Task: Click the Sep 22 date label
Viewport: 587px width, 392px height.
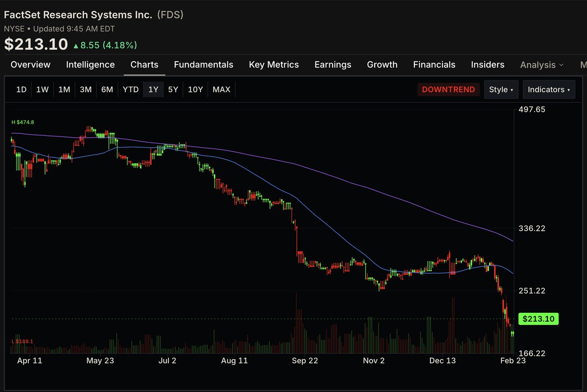Action: point(305,361)
